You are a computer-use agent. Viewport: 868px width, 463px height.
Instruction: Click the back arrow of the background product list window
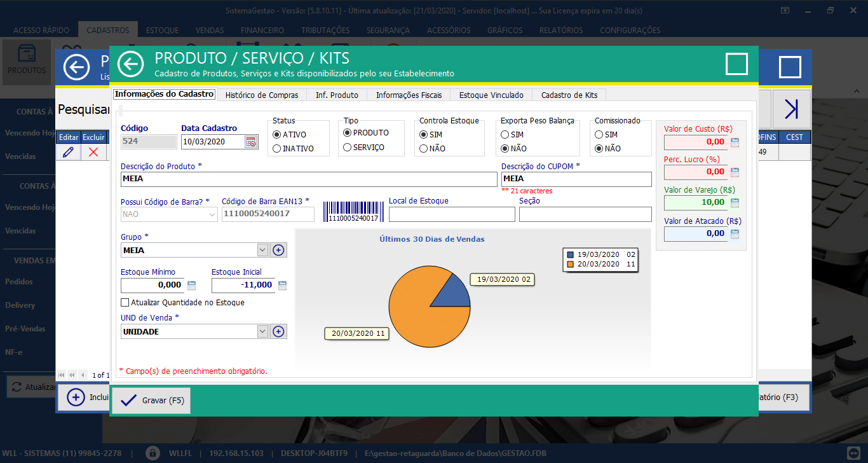pos(76,67)
